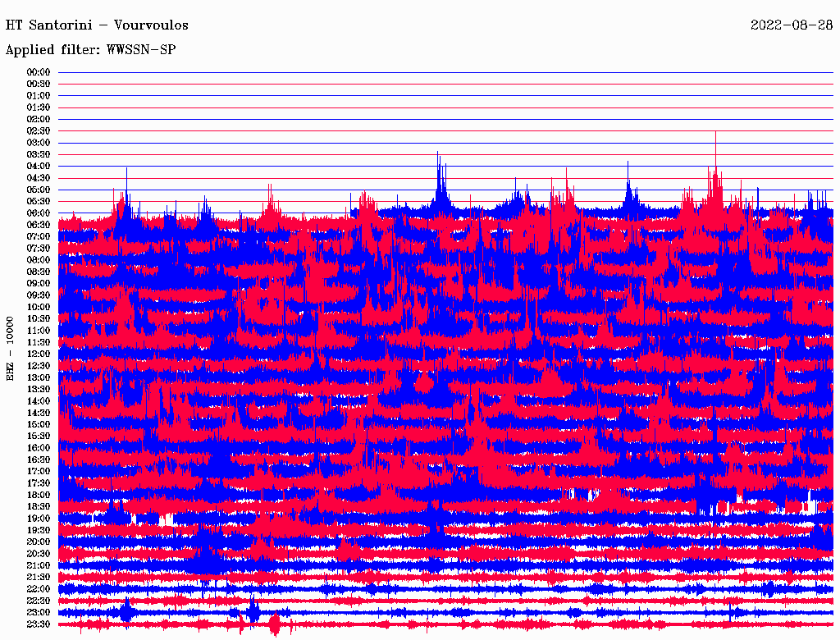The height and width of the screenshot is (640, 840).
Task: Select the 23:30 time label
Action: [39, 624]
